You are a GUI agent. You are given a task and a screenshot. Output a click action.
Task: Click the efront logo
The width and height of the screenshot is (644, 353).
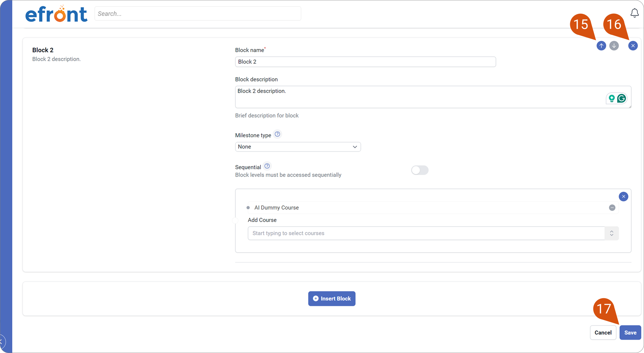tap(56, 14)
